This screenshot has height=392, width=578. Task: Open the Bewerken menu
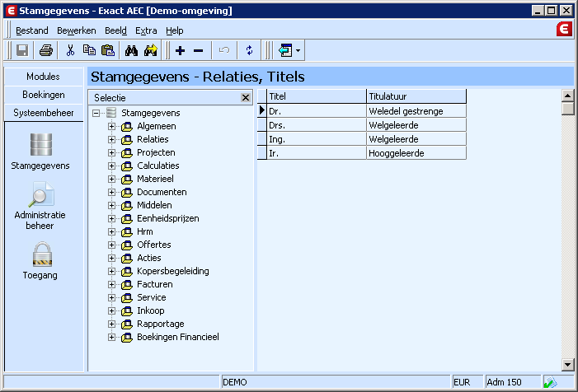(x=77, y=30)
